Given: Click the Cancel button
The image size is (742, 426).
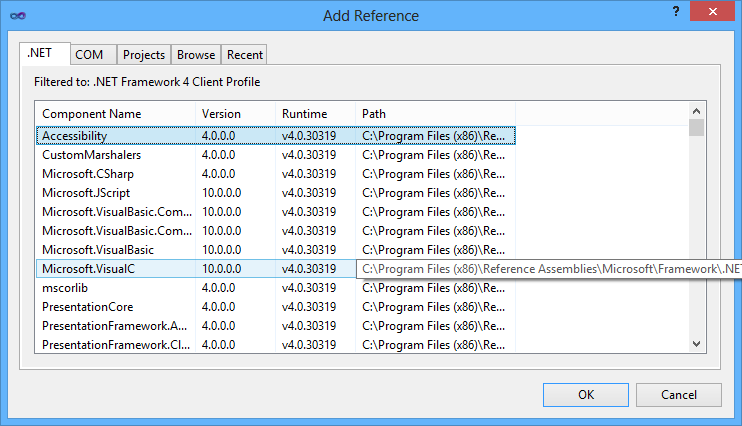Looking at the screenshot, I should pyautogui.click(x=679, y=395).
